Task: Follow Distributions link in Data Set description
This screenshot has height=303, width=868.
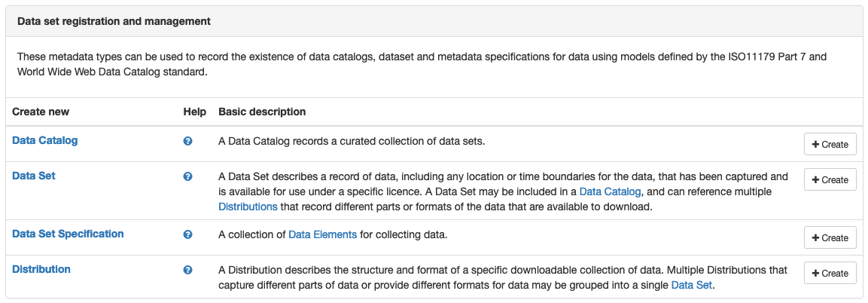Action: coord(248,207)
